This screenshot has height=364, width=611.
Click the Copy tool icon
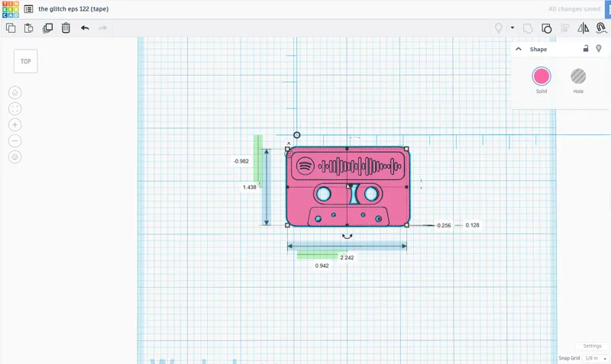[11, 28]
